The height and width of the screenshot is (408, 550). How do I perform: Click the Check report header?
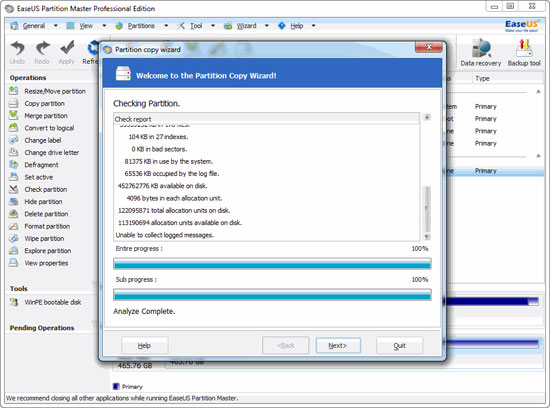(x=267, y=119)
